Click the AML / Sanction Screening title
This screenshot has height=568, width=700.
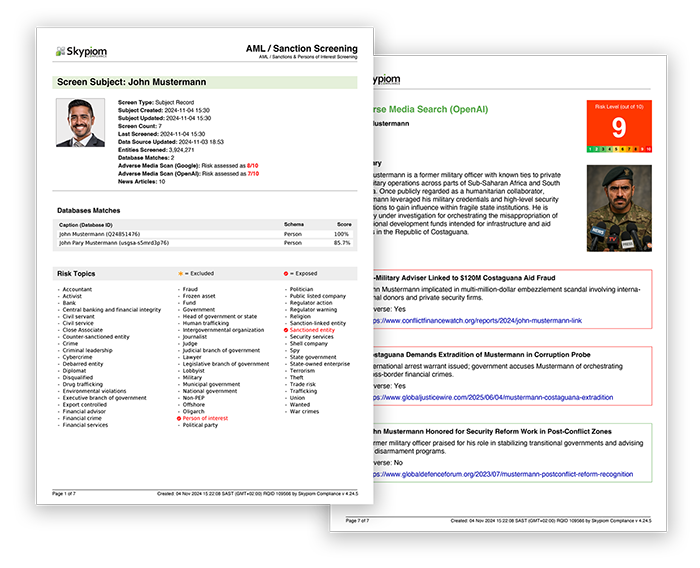click(x=301, y=48)
